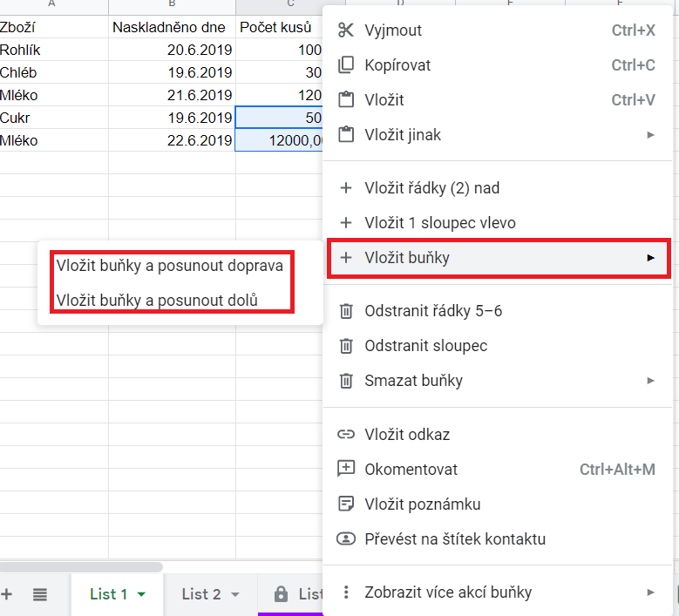
Task: Click the clipboard icon next to Vložit
Action: 346,100
